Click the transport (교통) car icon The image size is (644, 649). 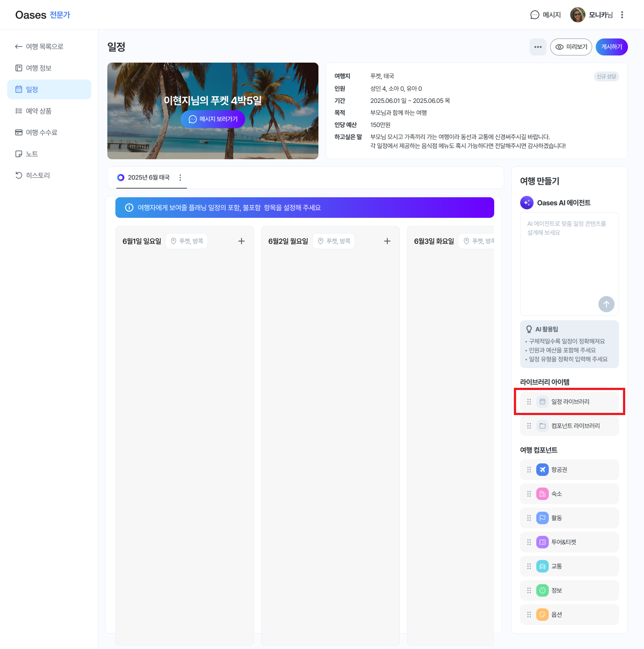(x=542, y=566)
